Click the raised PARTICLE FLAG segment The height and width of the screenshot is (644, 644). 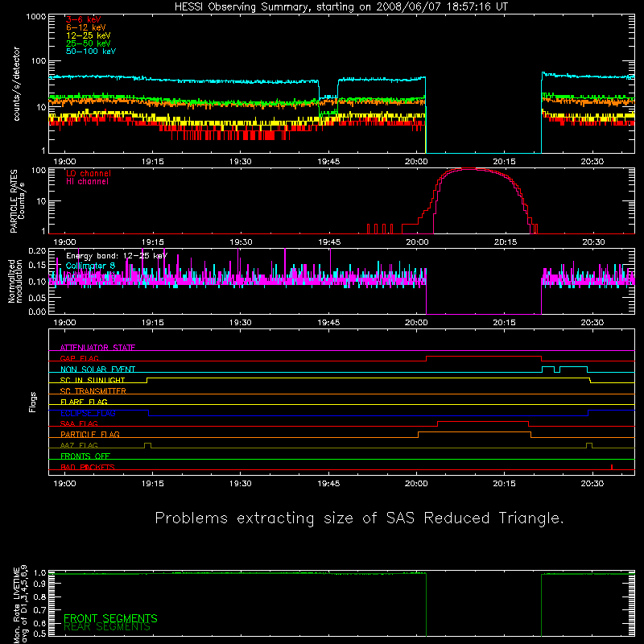[x=474, y=432]
